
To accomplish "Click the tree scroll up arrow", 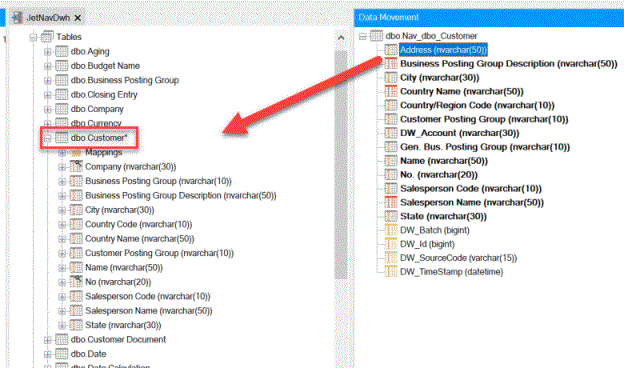I will (x=341, y=38).
